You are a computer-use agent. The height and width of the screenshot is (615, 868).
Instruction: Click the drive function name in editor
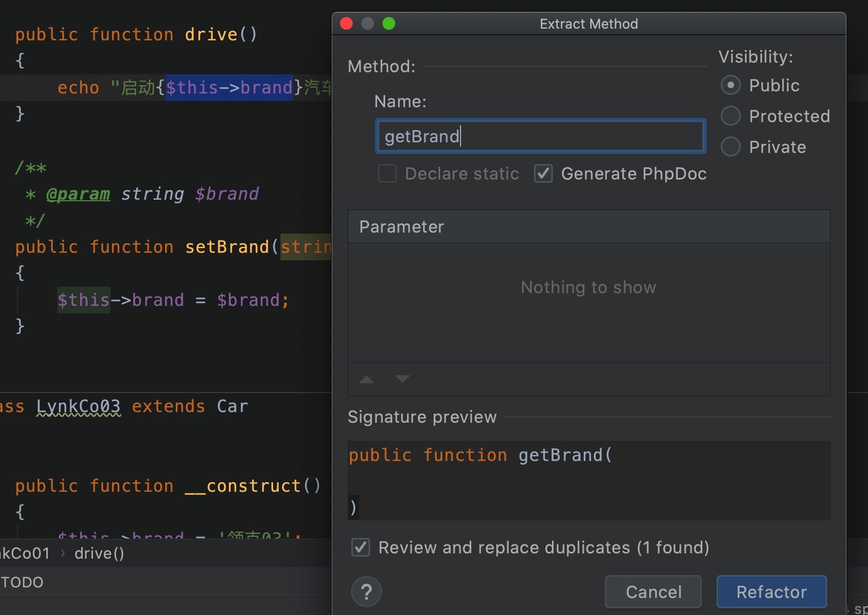(211, 35)
